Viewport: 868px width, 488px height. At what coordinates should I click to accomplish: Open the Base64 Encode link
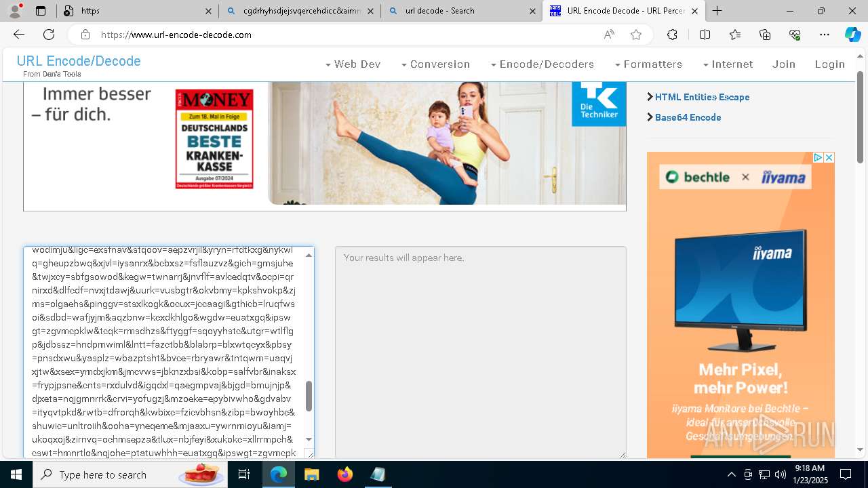pos(688,117)
